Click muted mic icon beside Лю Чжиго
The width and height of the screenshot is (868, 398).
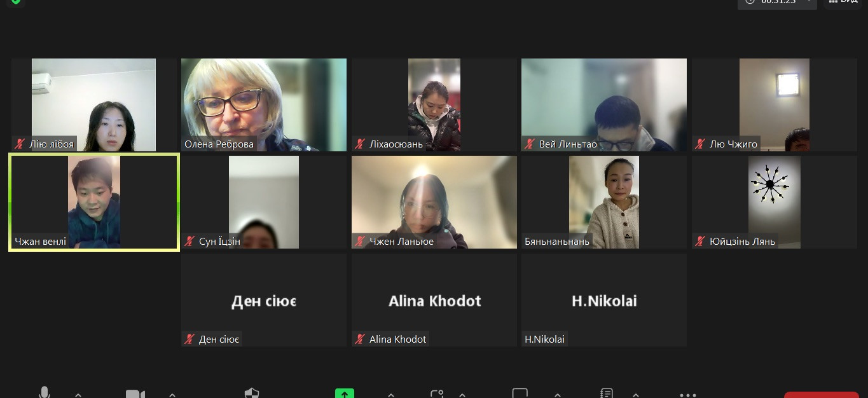tap(701, 144)
